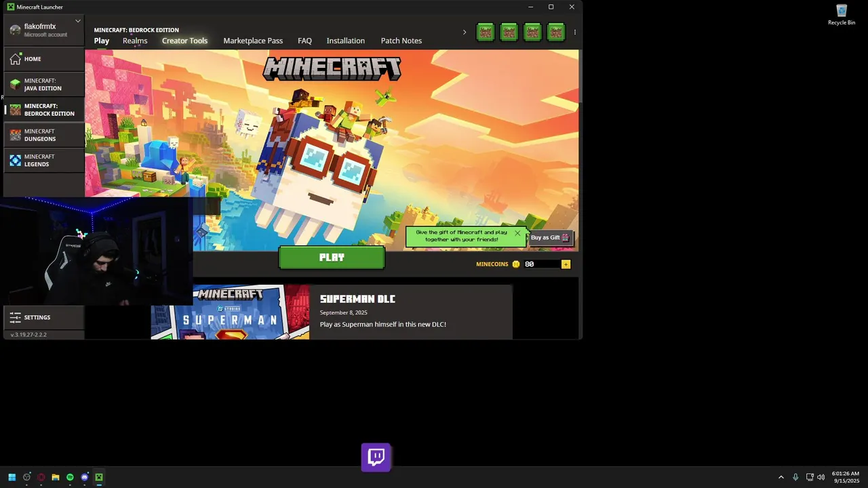Click the grass block icon next to the chevron arrow
This screenshot has width=868, height=488.
(485, 32)
